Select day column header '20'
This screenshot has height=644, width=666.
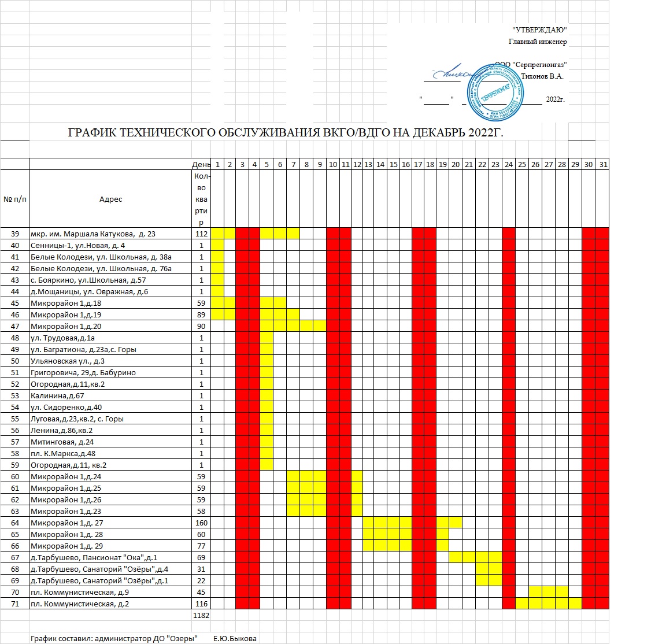click(456, 164)
